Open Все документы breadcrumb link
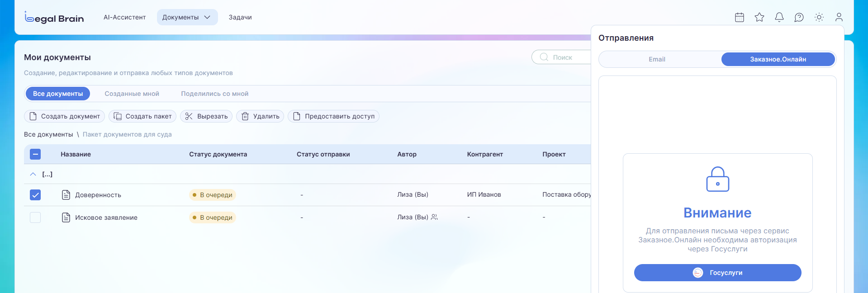The image size is (868, 293). [48, 134]
